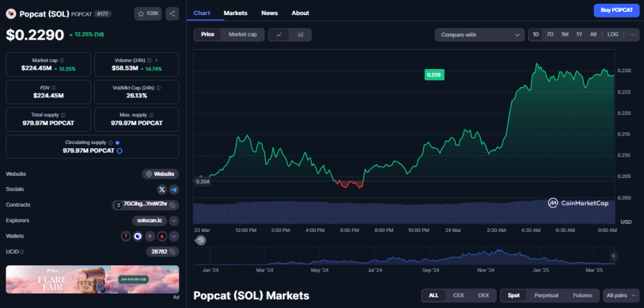The height and width of the screenshot is (308, 644).
Task: Open the chart more options ellipsis
Action: pos(632,35)
